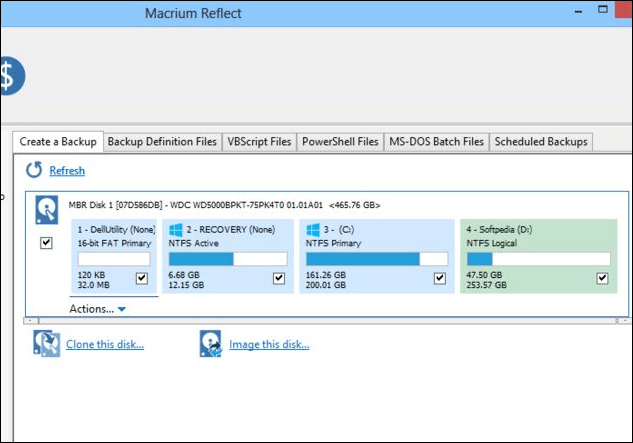
Task: Click the Image this disk icon
Action: pyautogui.click(x=210, y=345)
